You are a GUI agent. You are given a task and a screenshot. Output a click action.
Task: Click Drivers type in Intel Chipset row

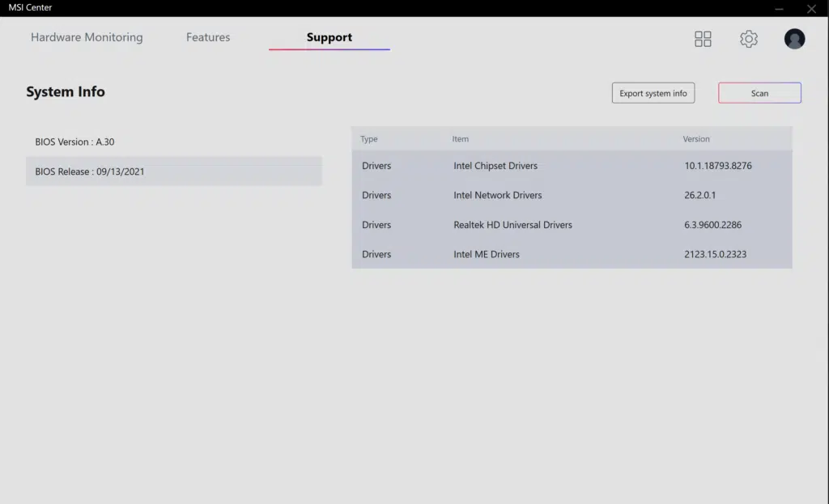(376, 165)
